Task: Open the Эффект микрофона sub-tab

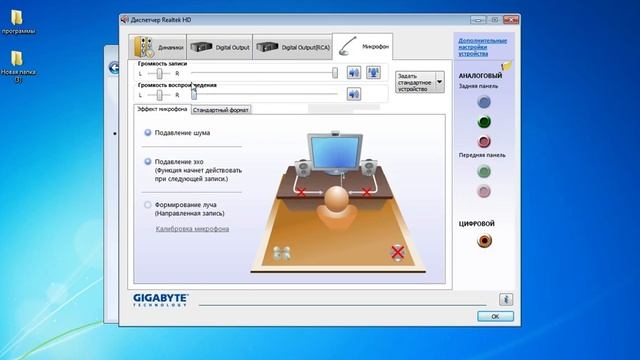Action: point(162,109)
